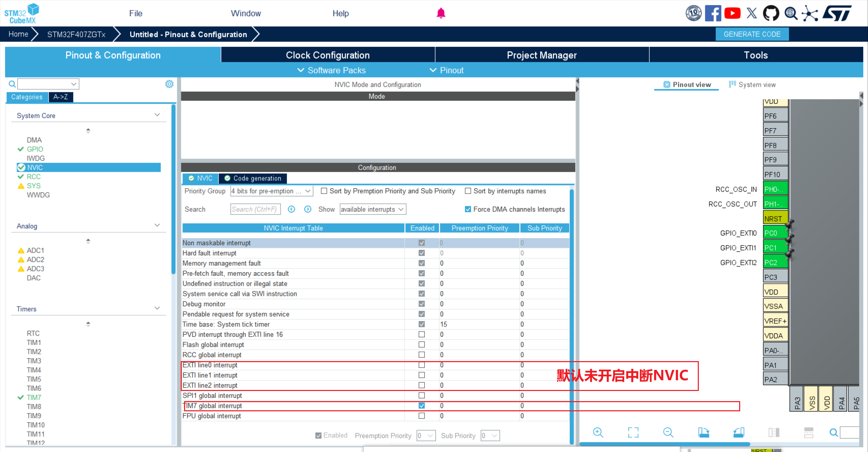868x452 pixels.
Task: Check Sort by interrupts names
Action: (468, 191)
